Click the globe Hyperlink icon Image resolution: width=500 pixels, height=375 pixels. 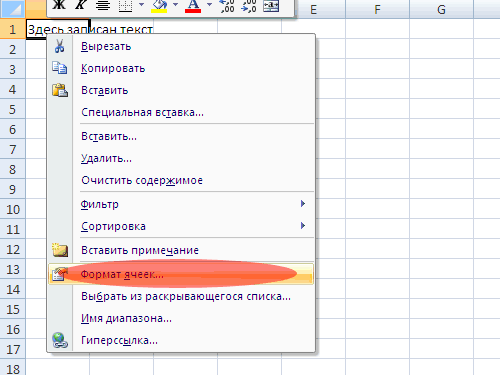pyautogui.click(x=60, y=340)
